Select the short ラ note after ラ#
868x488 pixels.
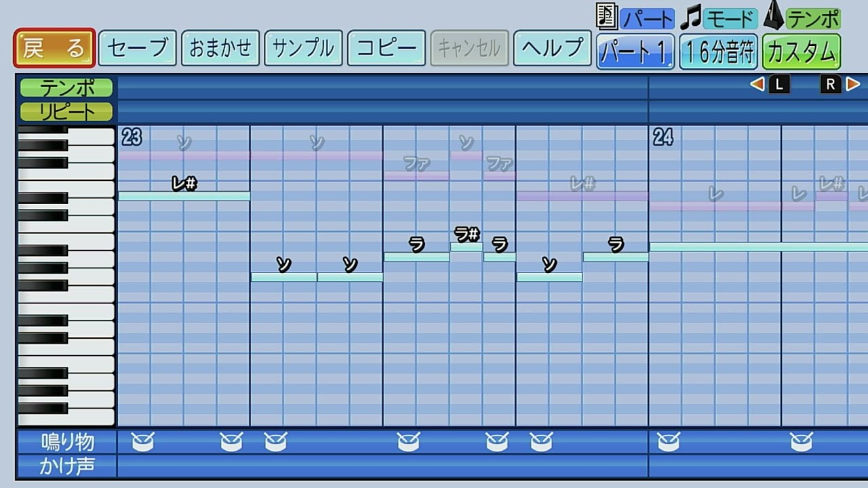tap(500, 257)
